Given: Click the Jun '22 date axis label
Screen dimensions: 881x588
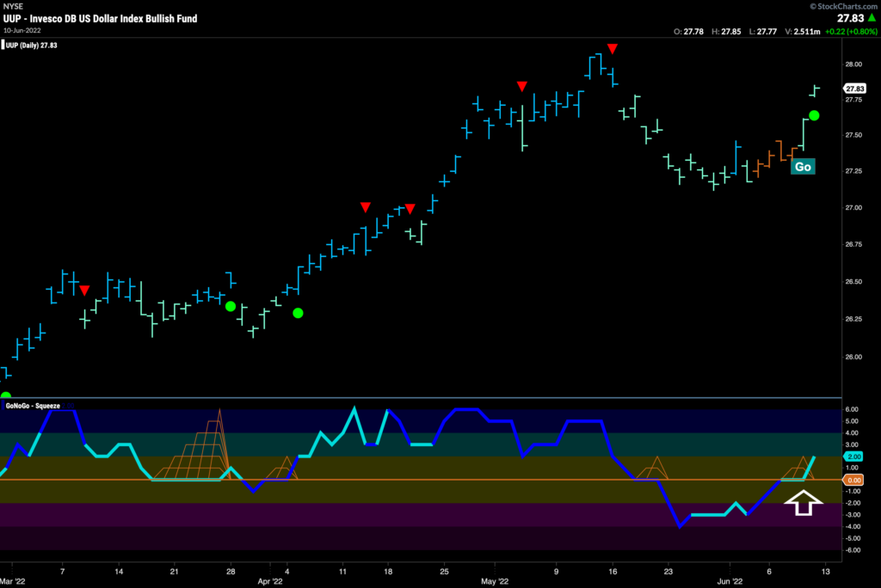Looking at the screenshot, I should coord(730,581).
